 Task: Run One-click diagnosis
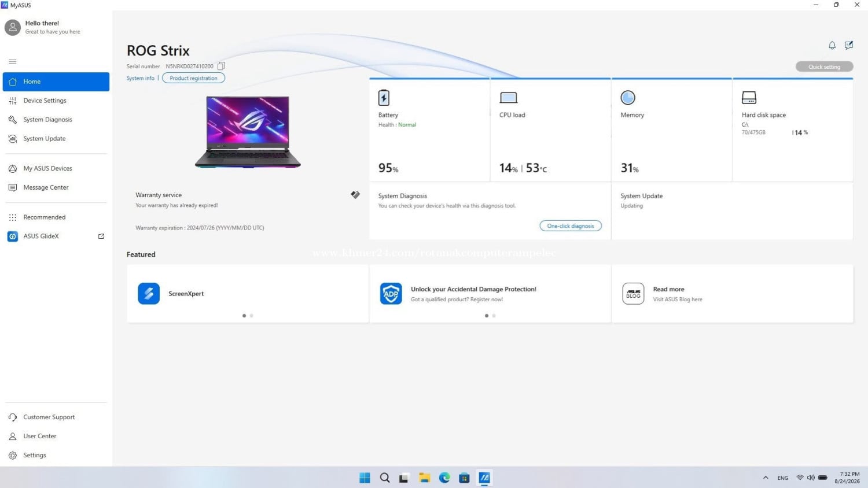click(x=571, y=225)
